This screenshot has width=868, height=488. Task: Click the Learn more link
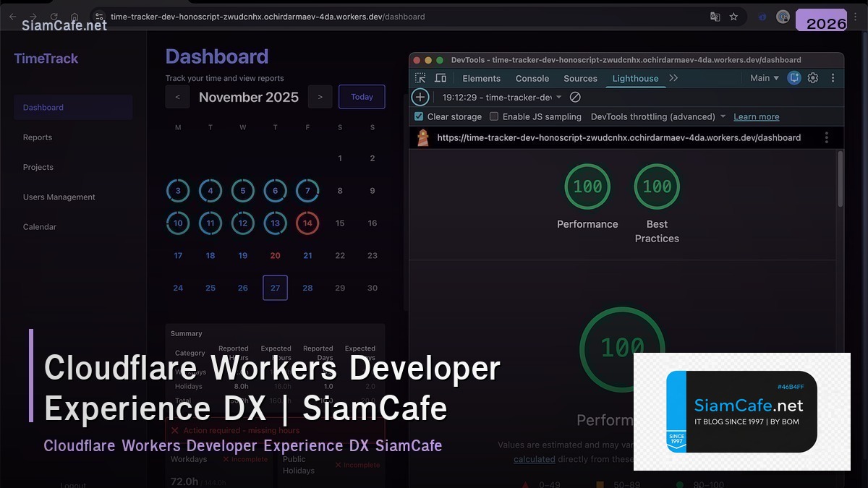756,116
